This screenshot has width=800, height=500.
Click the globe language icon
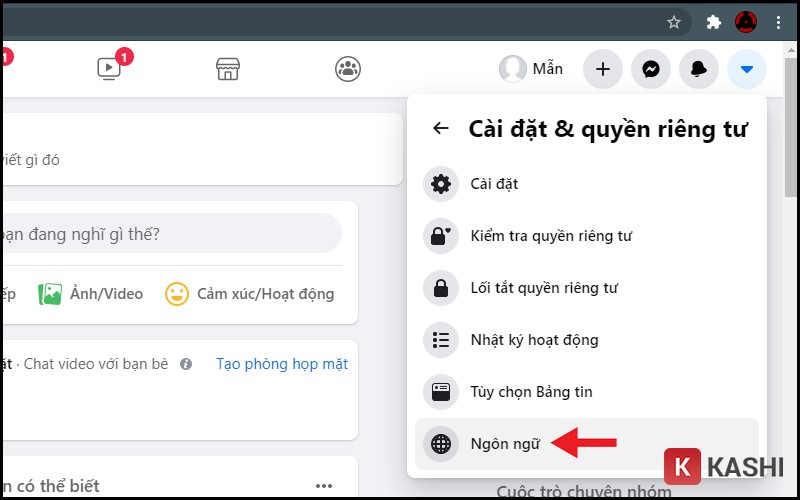tap(441, 444)
